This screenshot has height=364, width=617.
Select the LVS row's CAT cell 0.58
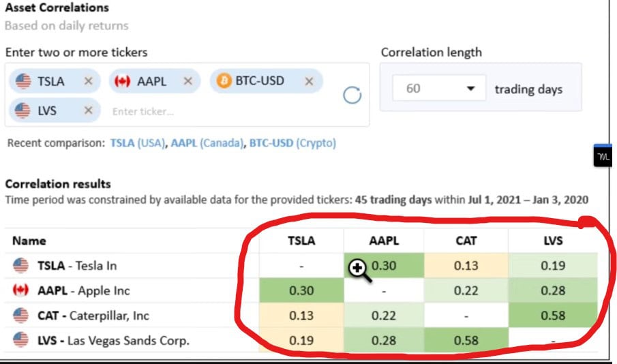coord(466,340)
